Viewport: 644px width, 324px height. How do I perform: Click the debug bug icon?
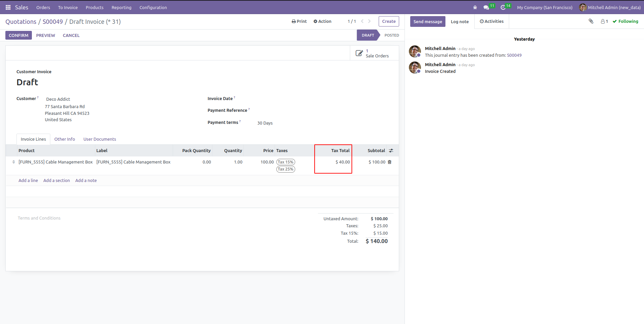tap(475, 7)
